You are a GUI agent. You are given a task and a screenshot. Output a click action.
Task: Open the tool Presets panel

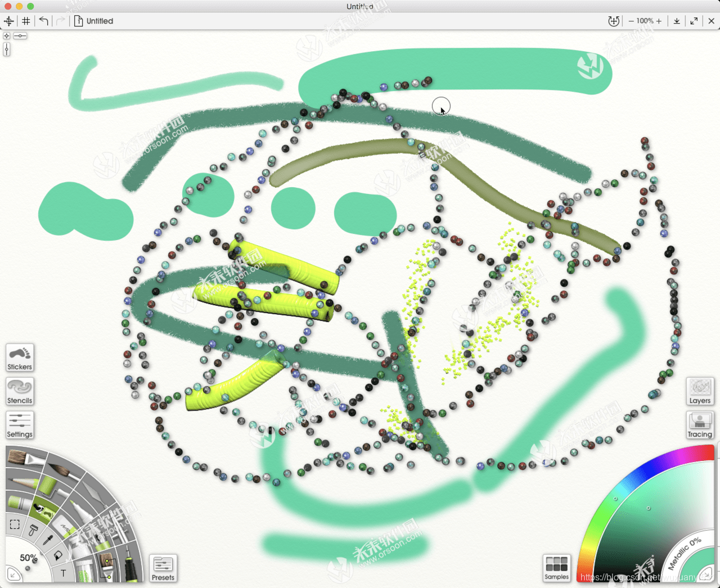(x=163, y=568)
